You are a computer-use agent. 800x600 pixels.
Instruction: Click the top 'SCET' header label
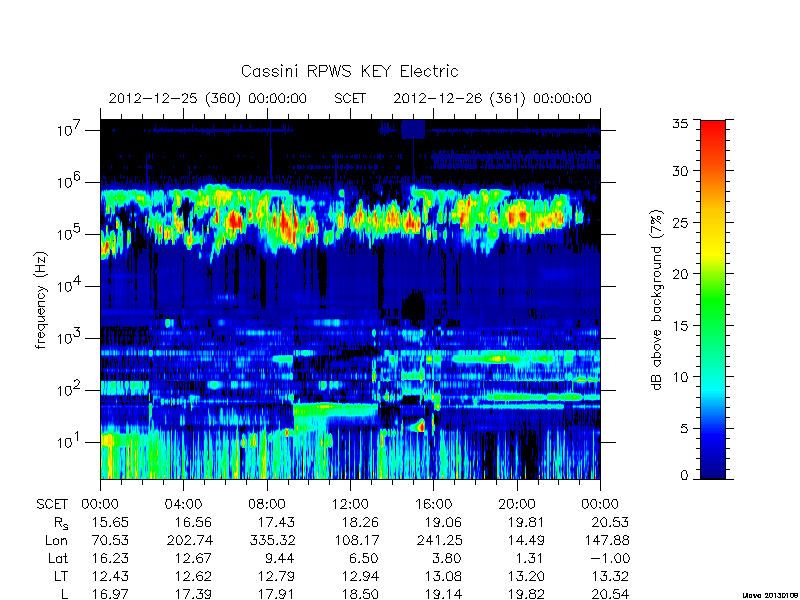click(x=350, y=98)
